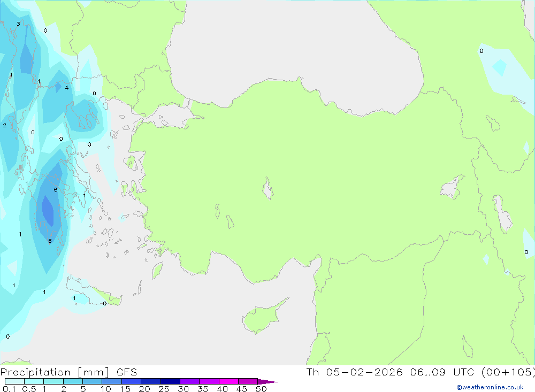
Task: Pick the 10–15 mm blue legend swatch
Action: (112, 381)
